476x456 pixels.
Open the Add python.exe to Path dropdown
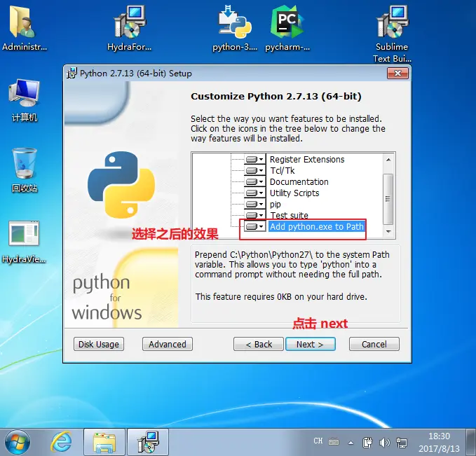(255, 227)
